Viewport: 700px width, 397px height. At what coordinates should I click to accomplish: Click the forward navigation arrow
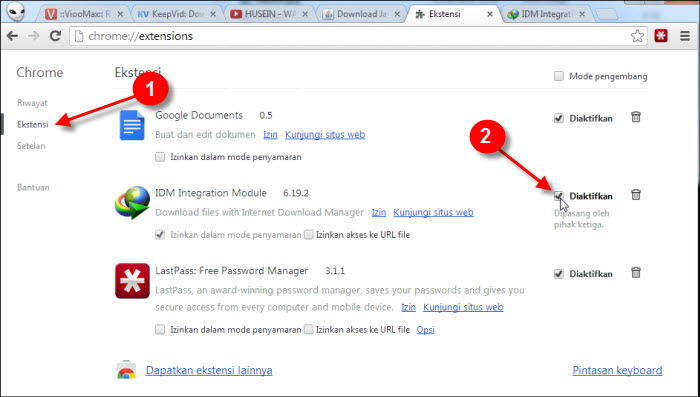33,36
